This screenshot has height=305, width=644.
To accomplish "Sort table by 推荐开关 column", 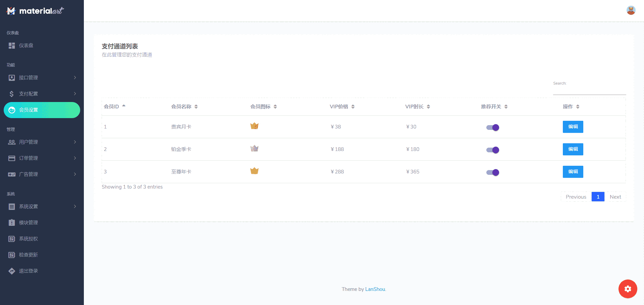I will (x=494, y=107).
